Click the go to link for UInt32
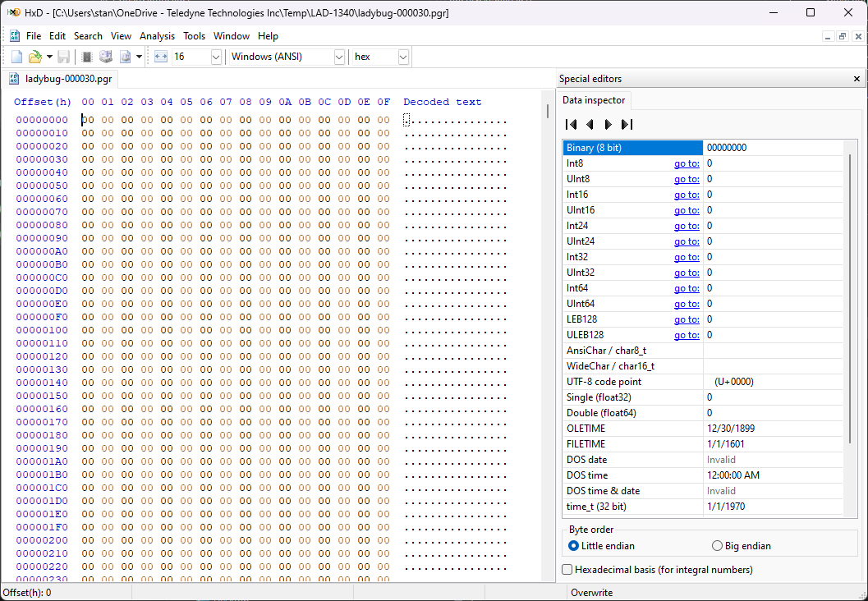 click(687, 273)
